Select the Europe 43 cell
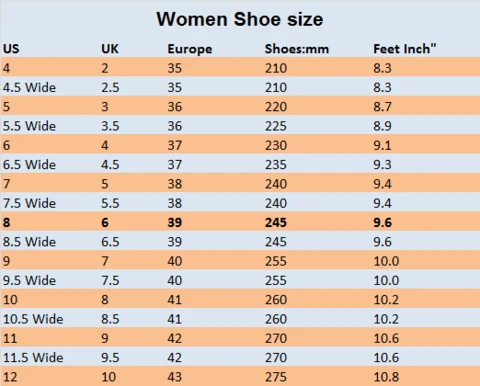Viewport: 480px width, 386px height. point(175,377)
